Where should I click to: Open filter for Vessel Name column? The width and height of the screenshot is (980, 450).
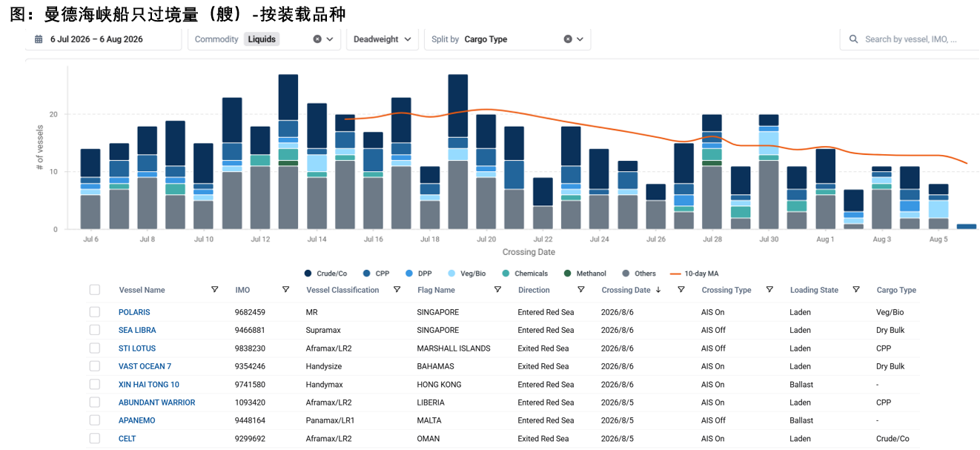[215, 290]
